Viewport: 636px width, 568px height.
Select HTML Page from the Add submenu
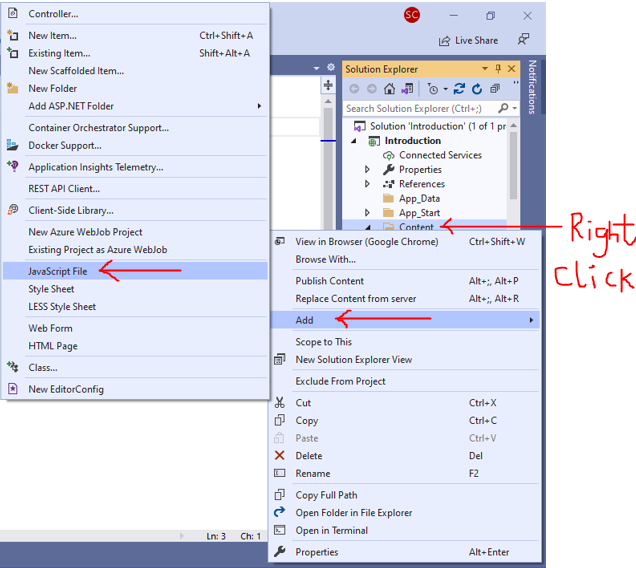point(135,346)
